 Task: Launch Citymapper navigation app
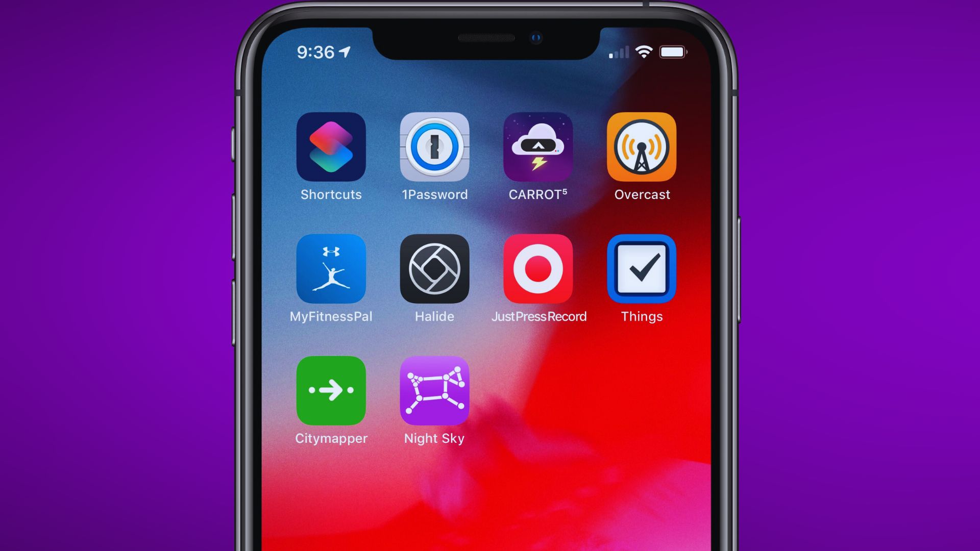click(331, 390)
